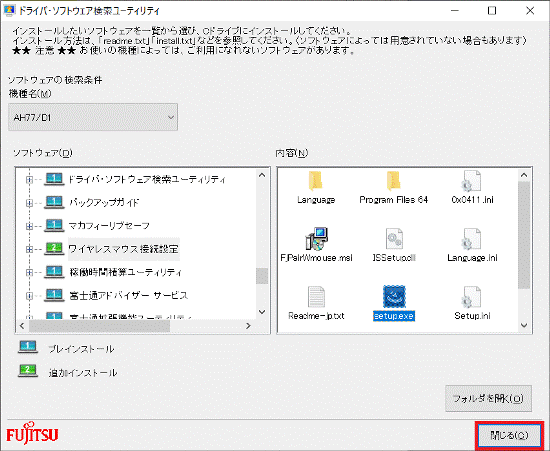Expand the ドライバ・ソフトウェア検索ユーティリティ tree node
This screenshot has width=550, height=451.
click(x=29, y=180)
